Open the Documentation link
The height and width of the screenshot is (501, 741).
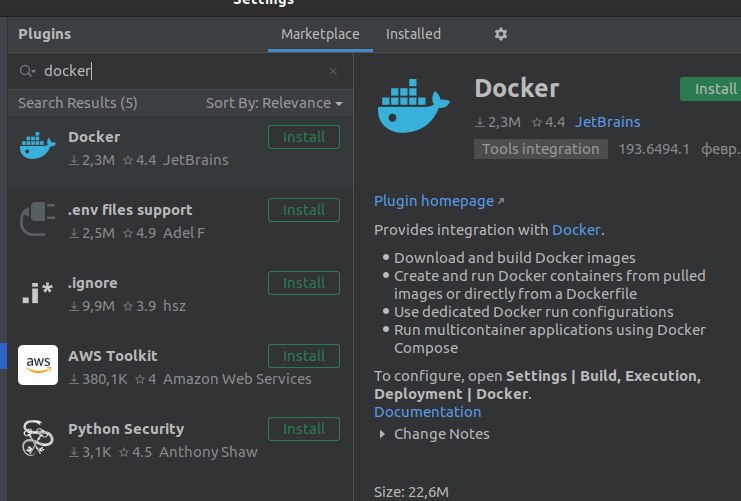coord(427,412)
